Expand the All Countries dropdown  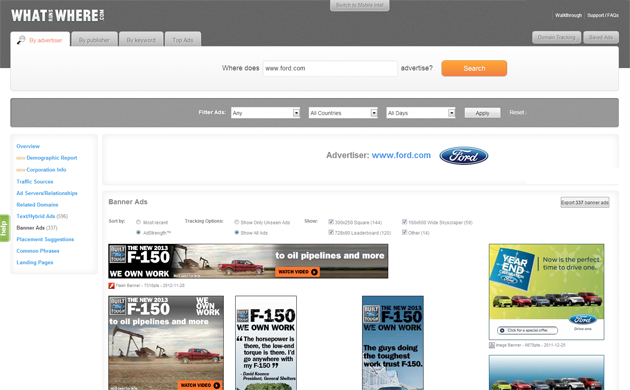coord(343,113)
